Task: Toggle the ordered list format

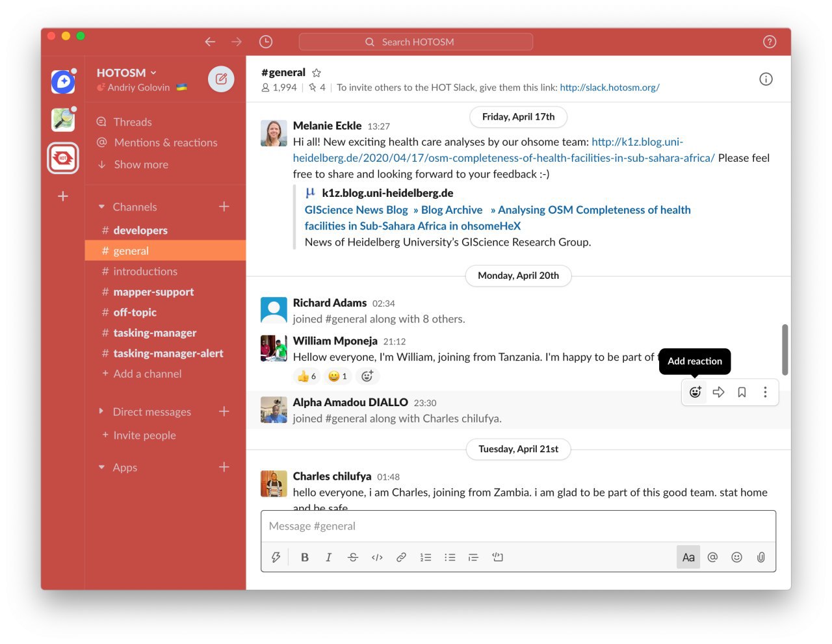Action: click(x=426, y=557)
